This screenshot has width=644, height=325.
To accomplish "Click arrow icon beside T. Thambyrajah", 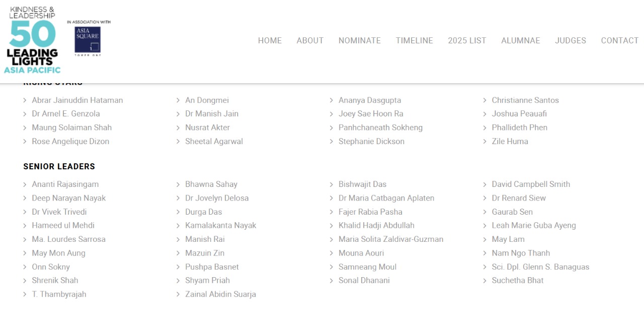I will tap(25, 294).
